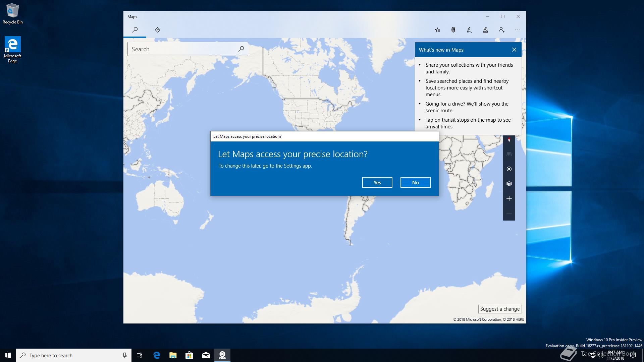Open the Windows Start menu
Viewport: 644px width, 362px height.
[x=8, y=355]
